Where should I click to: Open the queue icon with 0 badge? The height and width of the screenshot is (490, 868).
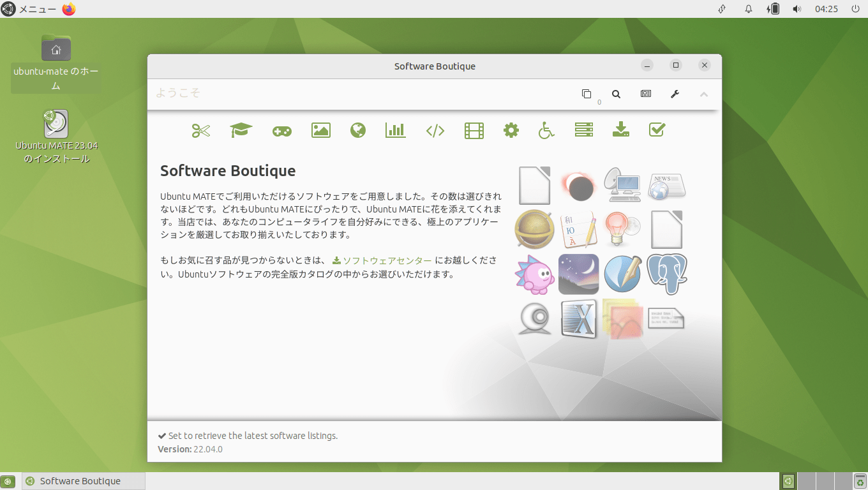[x=587, y=94]
